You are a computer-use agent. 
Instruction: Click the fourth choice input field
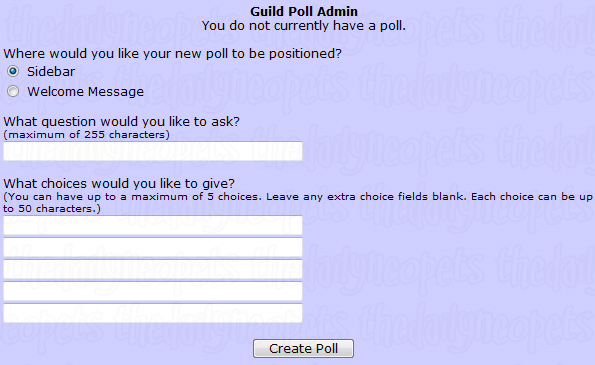pos(153,291)
